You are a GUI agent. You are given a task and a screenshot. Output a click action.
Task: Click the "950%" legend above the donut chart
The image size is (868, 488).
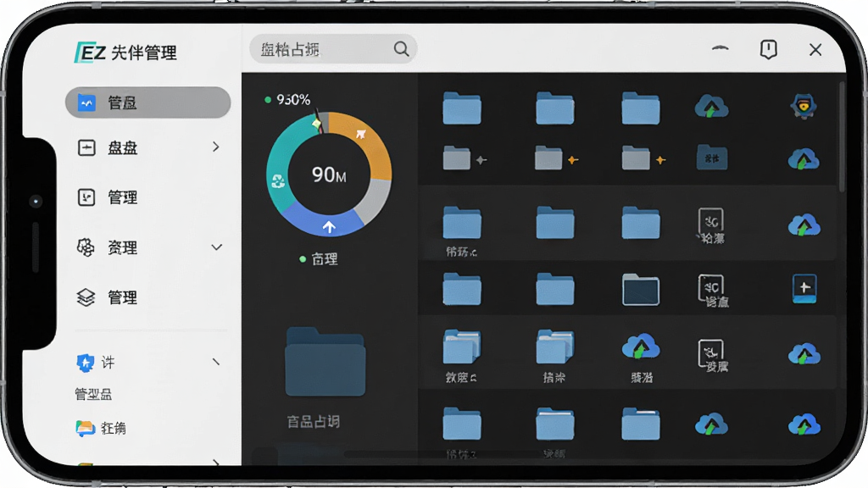point(288,100)
